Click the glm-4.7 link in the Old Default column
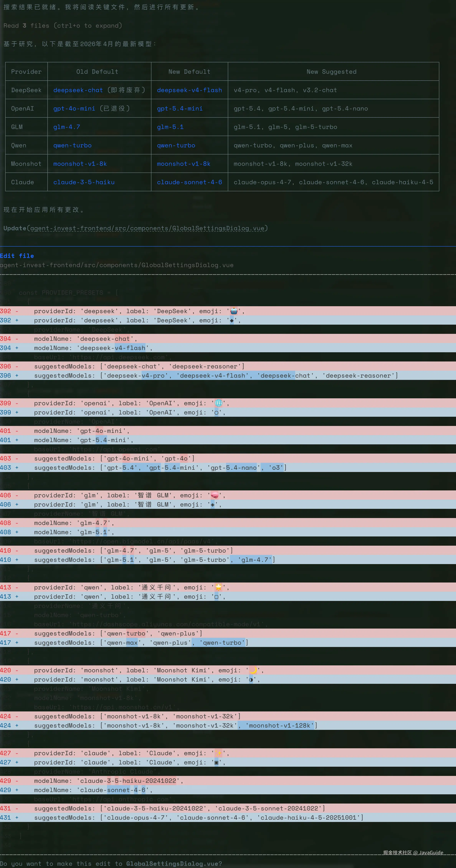456x868 pixels. (66, 127)
